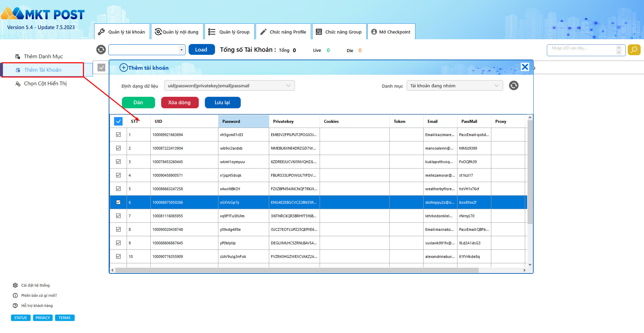Click the plus icon beside Thêm tài khoản title

(x=124, y=68)
